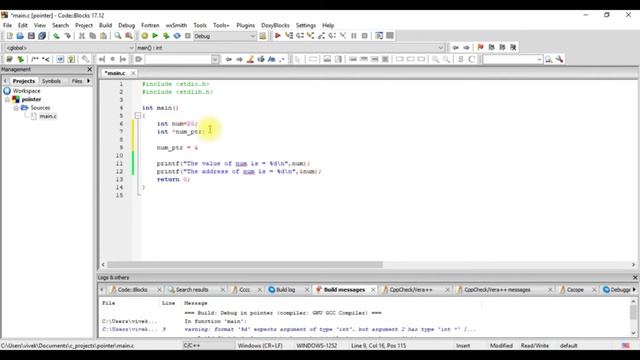Open the right-side toolbar combo box arrow

pyautogui.click(x=539, y=60)
